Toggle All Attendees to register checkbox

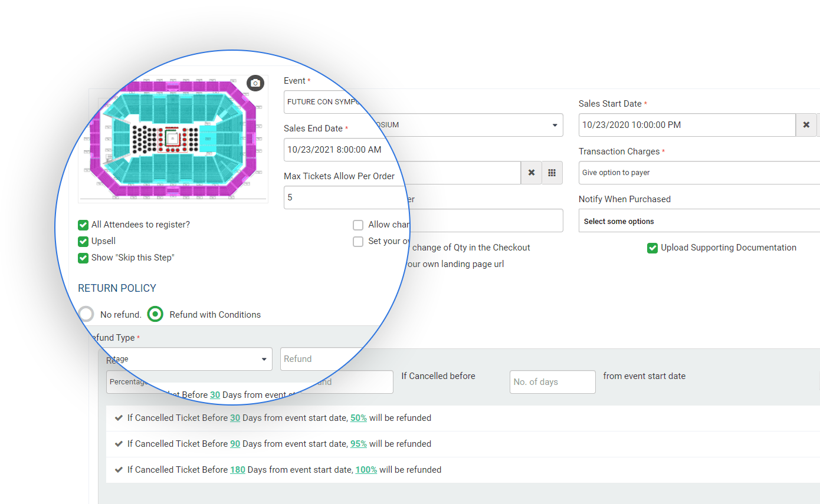83,225
